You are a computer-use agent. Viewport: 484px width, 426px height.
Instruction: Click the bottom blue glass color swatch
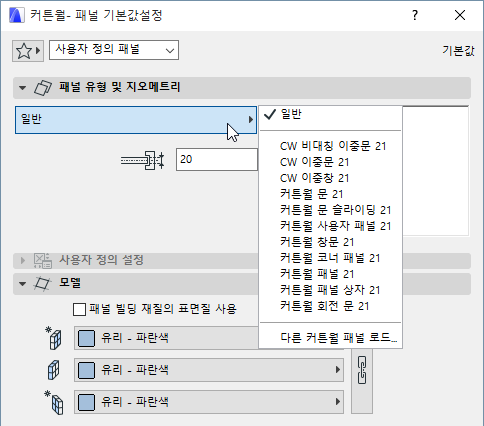(x=86, y=402)
